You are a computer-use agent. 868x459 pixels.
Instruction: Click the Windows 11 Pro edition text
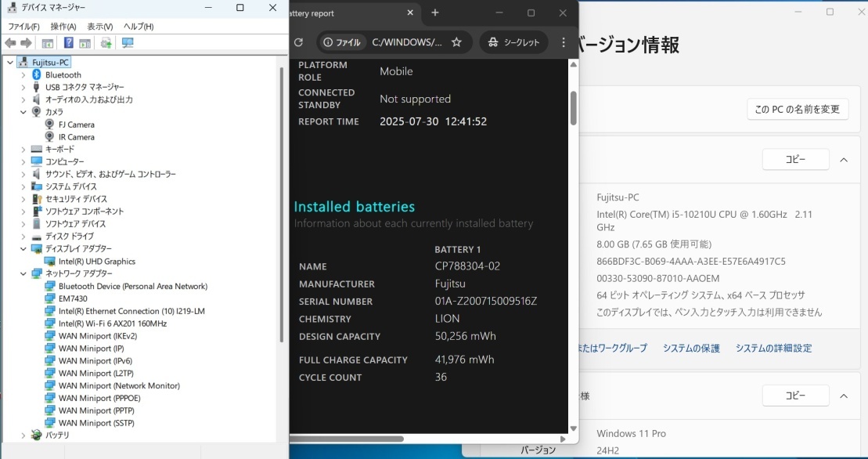coord(631,433)
